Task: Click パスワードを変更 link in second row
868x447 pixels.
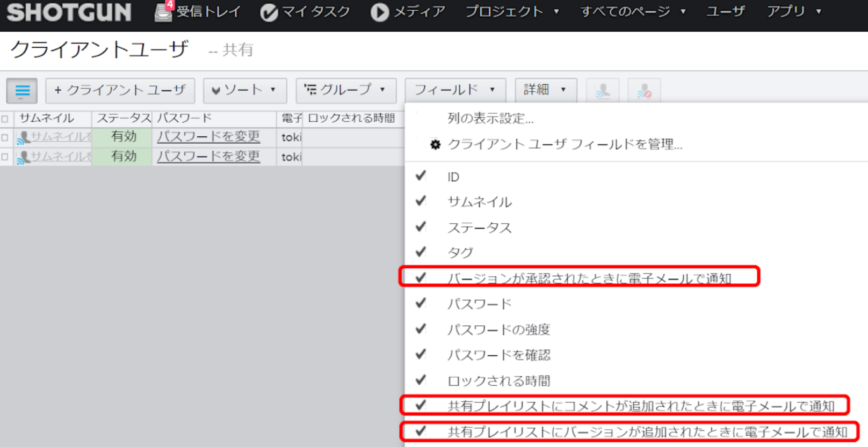Action: click(x=208, y=157)
